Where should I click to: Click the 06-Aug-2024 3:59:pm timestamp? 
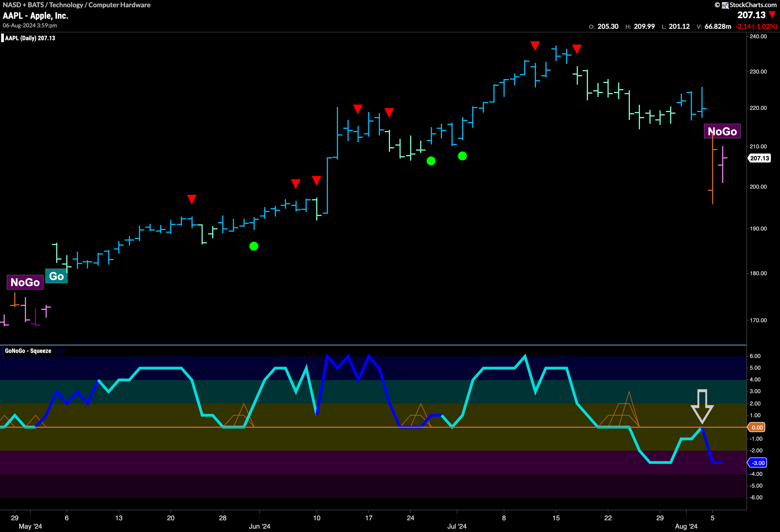pyautogui.click(x=30, y=25)
